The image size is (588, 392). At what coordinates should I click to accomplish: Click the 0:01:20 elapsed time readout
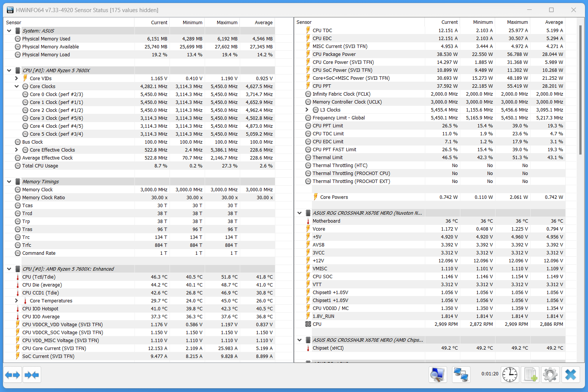(x=490, y=374)
